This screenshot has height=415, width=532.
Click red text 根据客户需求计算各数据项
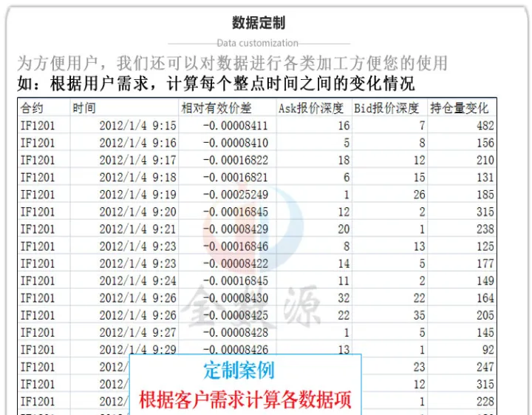point(245,399)
